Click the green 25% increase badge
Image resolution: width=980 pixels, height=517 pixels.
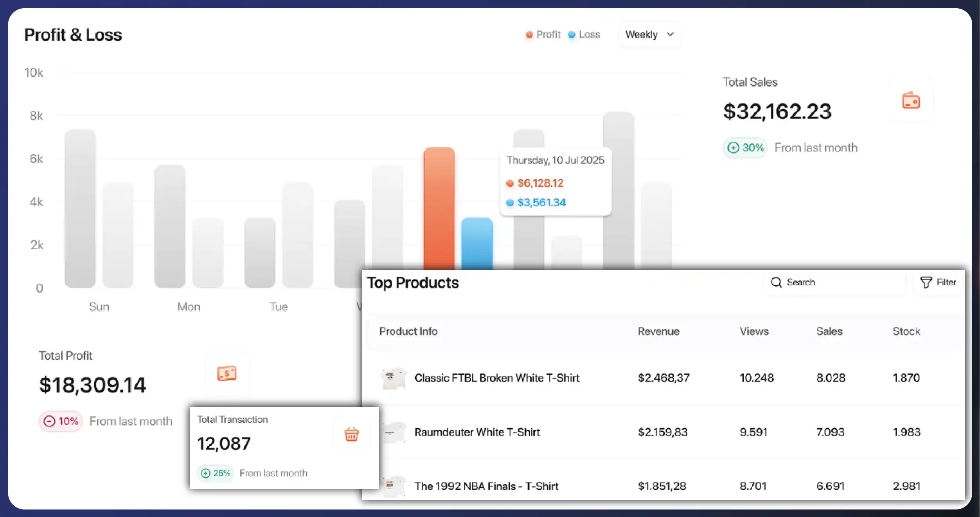tap(216, 474)
